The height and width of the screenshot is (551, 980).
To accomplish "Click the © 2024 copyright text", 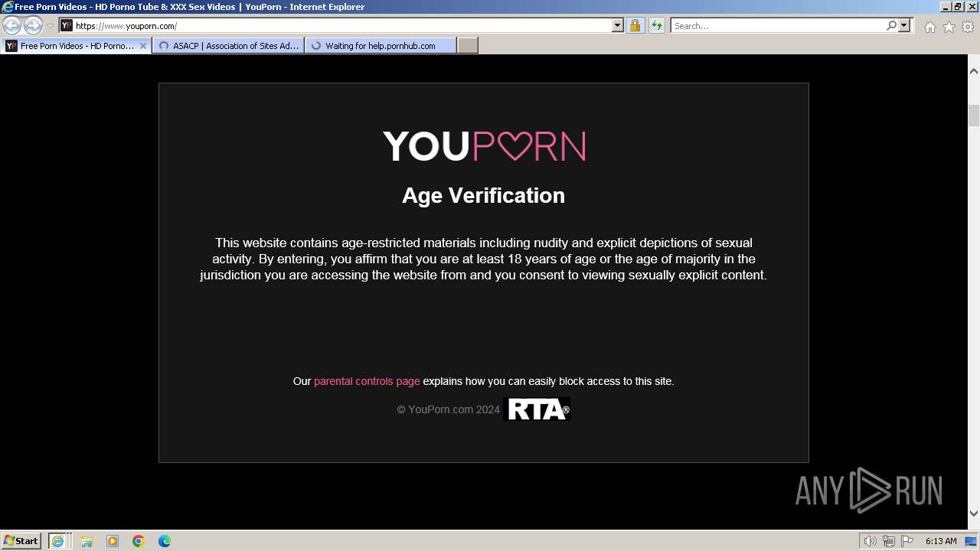I will 448,409.
